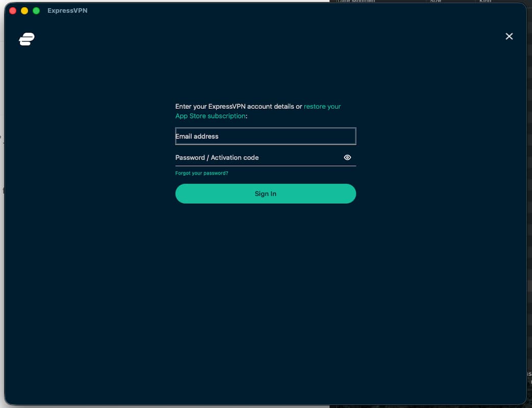This screenshot has width=532, height=408.
Task: Click the ExpressVPN title bar text
Action: pyautogui.click(x=67, y=11)
